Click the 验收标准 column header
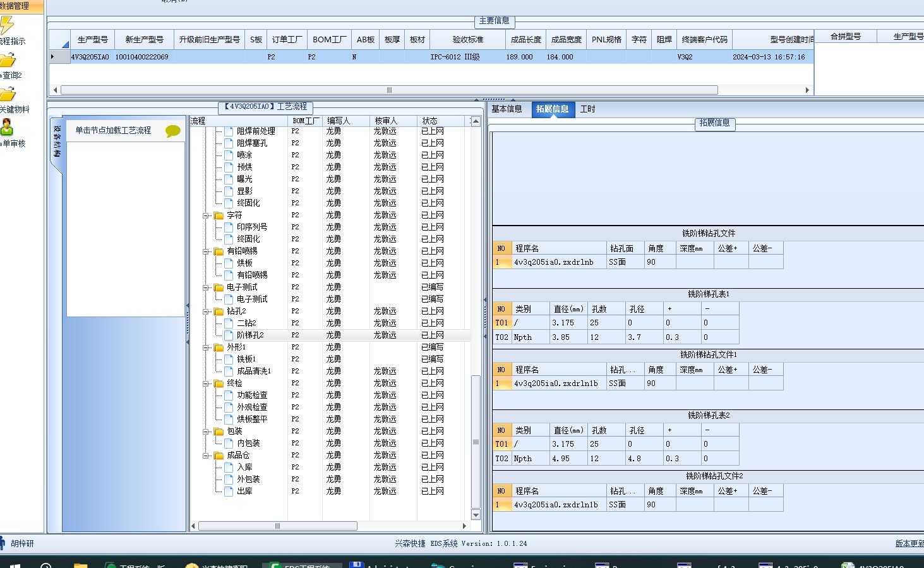 (x=468, y=40)
